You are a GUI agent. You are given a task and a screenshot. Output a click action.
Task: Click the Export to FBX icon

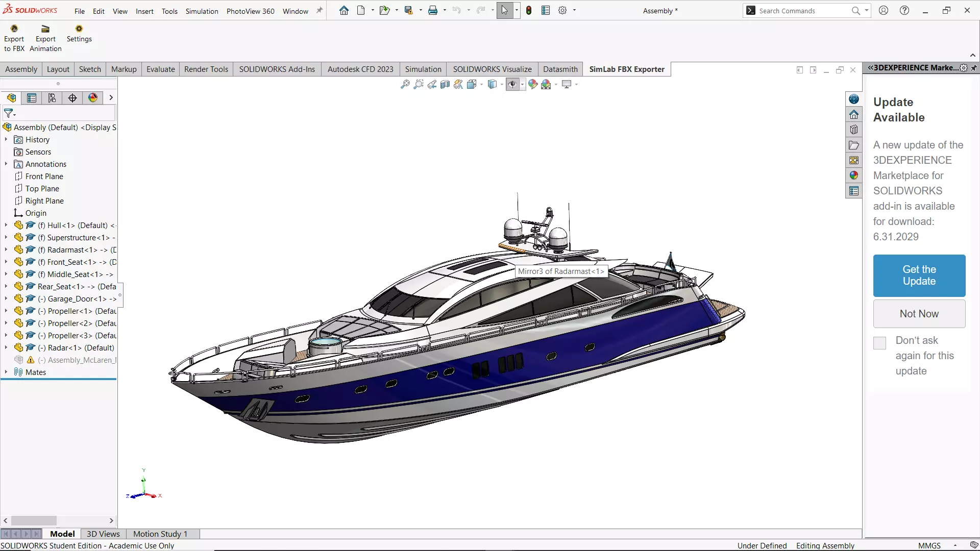coord(14,29)
